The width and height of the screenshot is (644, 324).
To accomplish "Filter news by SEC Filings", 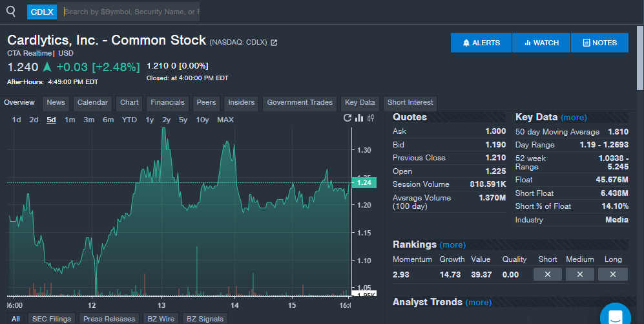I will tap(51, 319).
